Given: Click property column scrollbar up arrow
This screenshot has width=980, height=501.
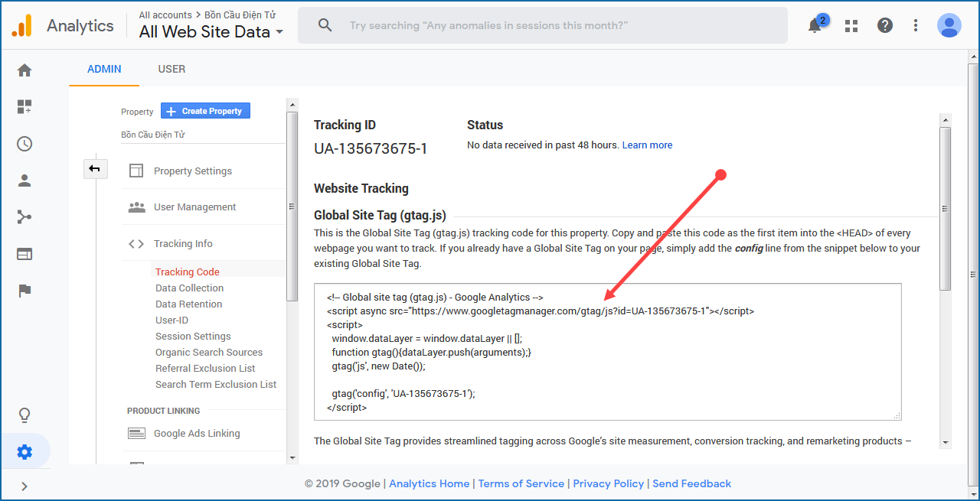Looking at the screenshot, I should pyautogui.click(x=292, y=103).
